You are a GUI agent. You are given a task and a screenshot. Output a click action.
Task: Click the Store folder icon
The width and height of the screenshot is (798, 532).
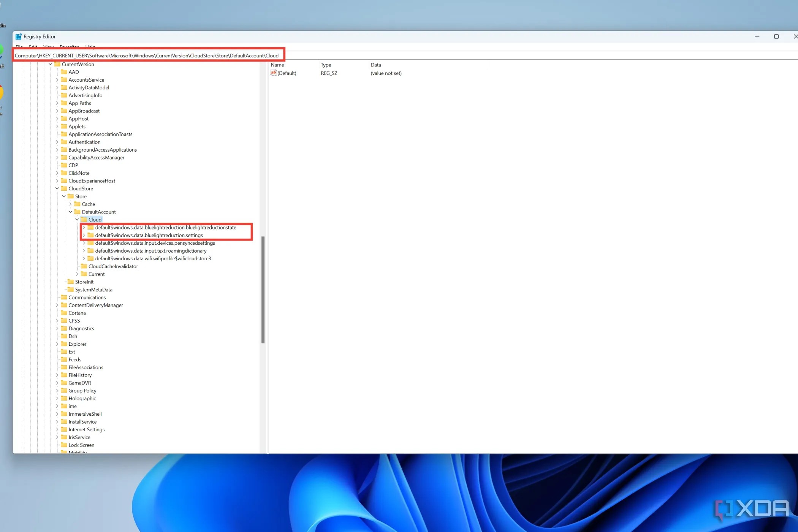tap(70, 196)
